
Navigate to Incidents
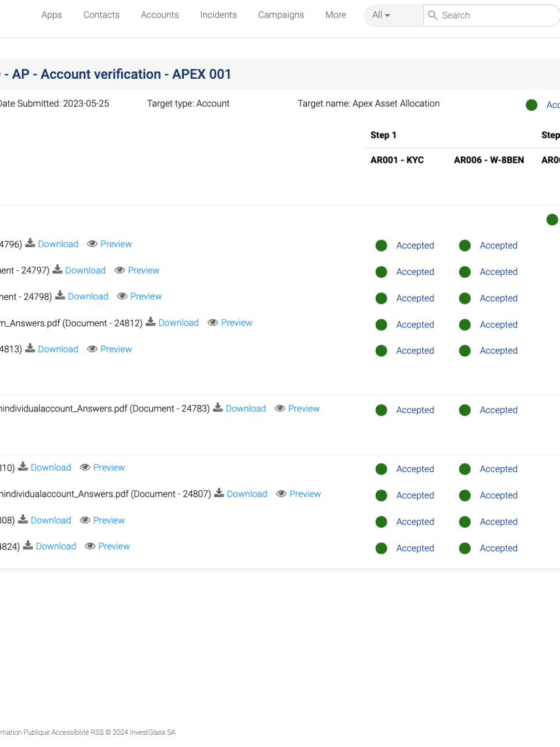218,15
